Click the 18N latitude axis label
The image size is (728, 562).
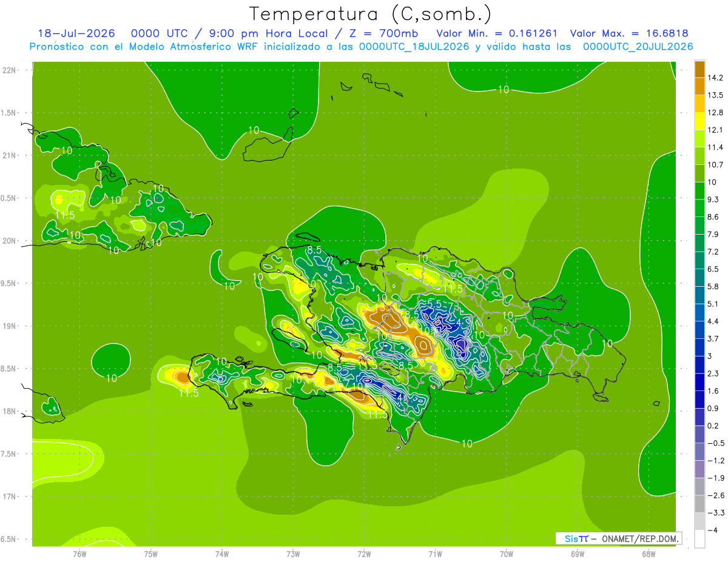[9, 412]
